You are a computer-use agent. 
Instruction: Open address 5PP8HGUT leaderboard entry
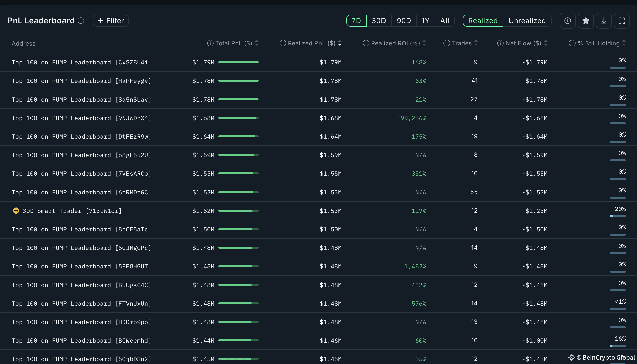[82, 266]
